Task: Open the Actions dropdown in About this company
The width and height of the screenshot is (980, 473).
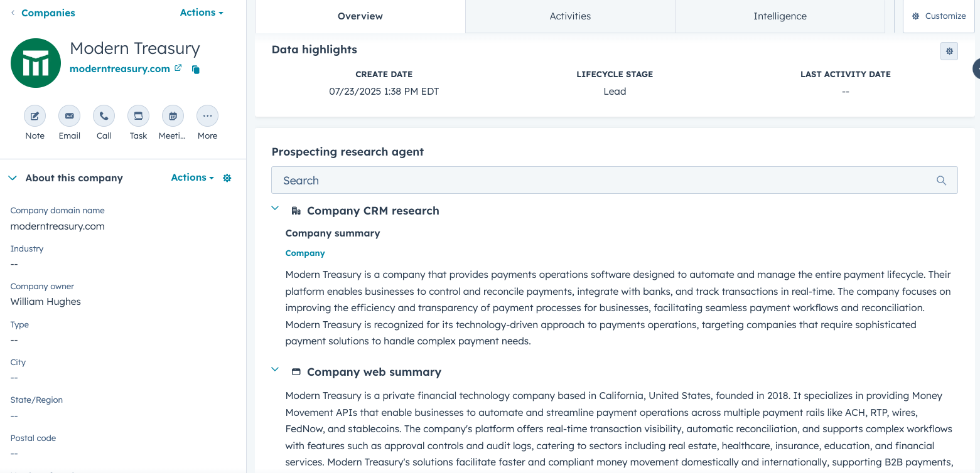Action: [191, 177]
